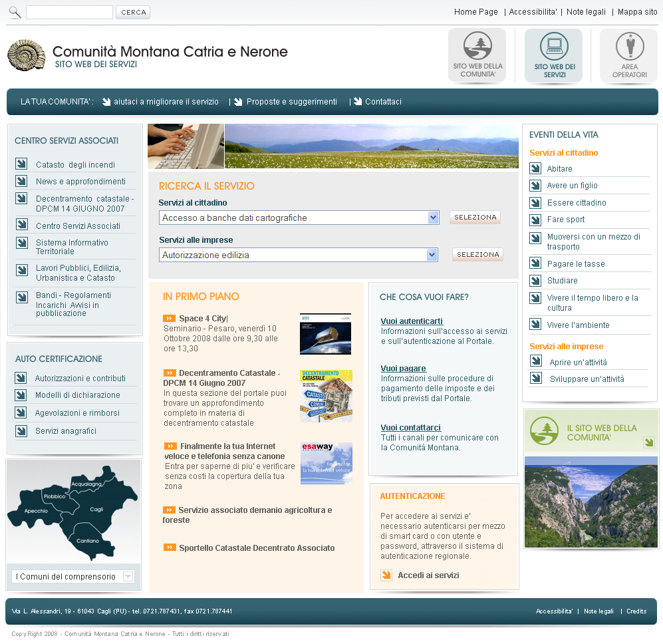Click arrow icon beside Sistema Informativo Territoriale

22,242
